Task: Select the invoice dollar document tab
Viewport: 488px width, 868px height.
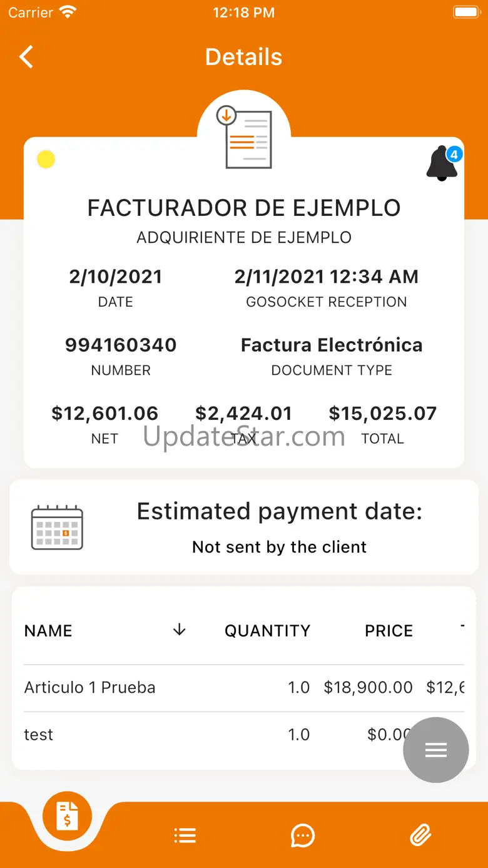Action: pos(68,816)
